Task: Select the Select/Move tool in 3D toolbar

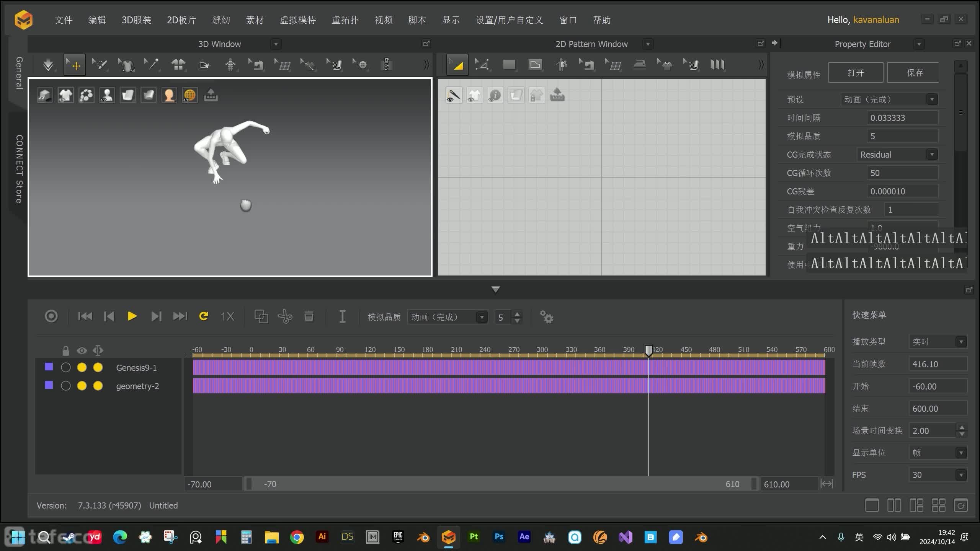Action: [x=74, y=65]
